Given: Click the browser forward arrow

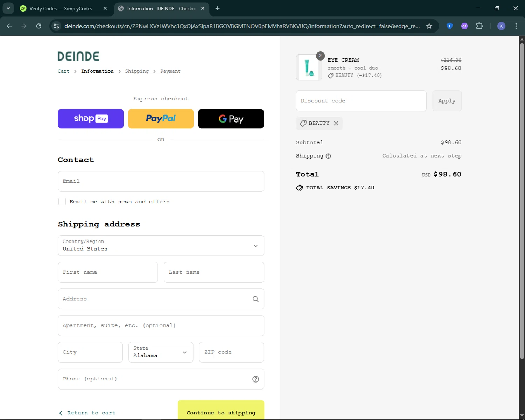Looking at the screenshot, I should pos(24,26).
